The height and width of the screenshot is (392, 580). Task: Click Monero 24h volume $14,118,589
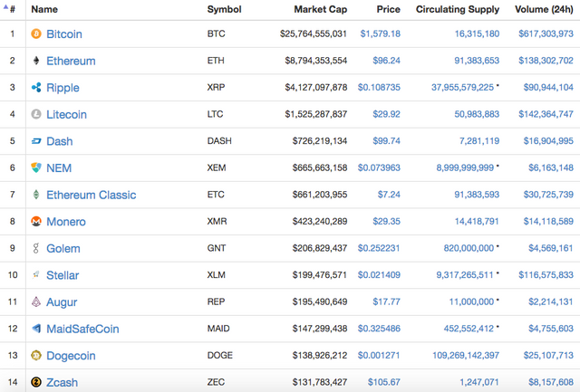pyautogui.click(x=548, y=221)
